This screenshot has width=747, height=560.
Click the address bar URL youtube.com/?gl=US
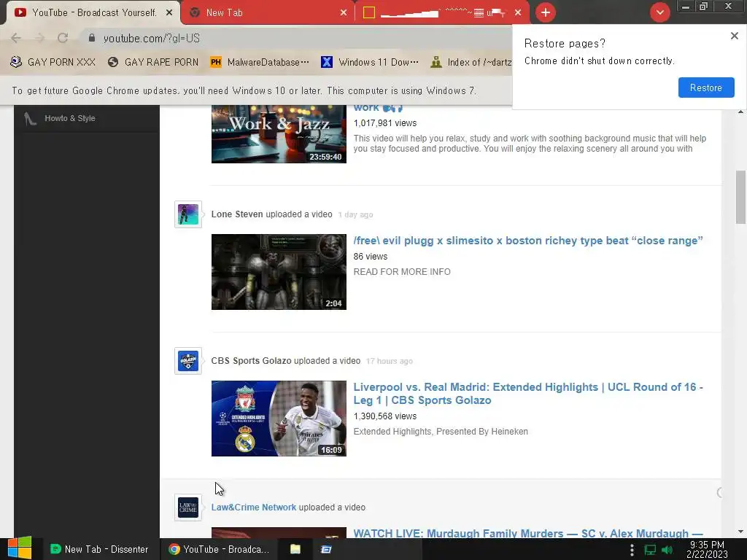point(152,38)
